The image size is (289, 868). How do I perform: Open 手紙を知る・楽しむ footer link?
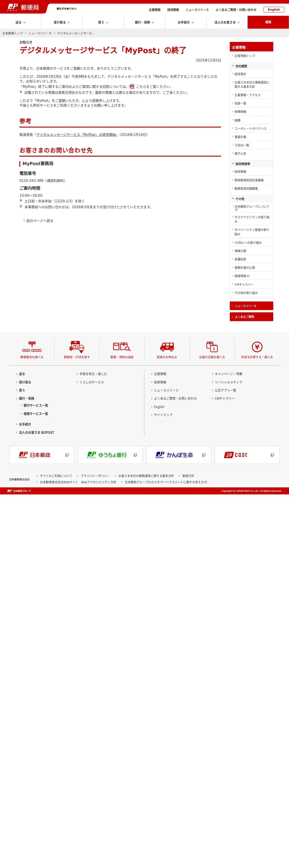coord(93,374)
